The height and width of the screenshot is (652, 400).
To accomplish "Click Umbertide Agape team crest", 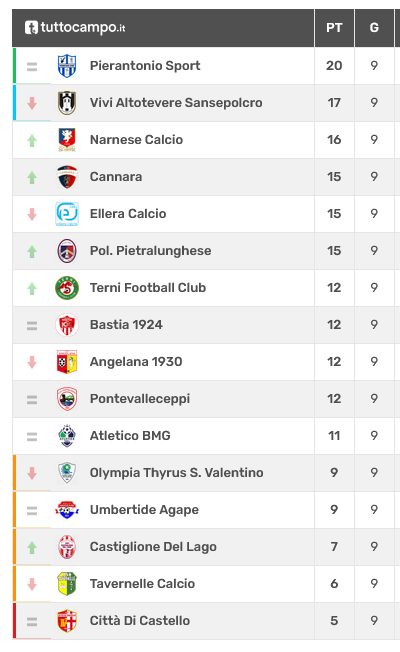I will [x=67, y=510].
